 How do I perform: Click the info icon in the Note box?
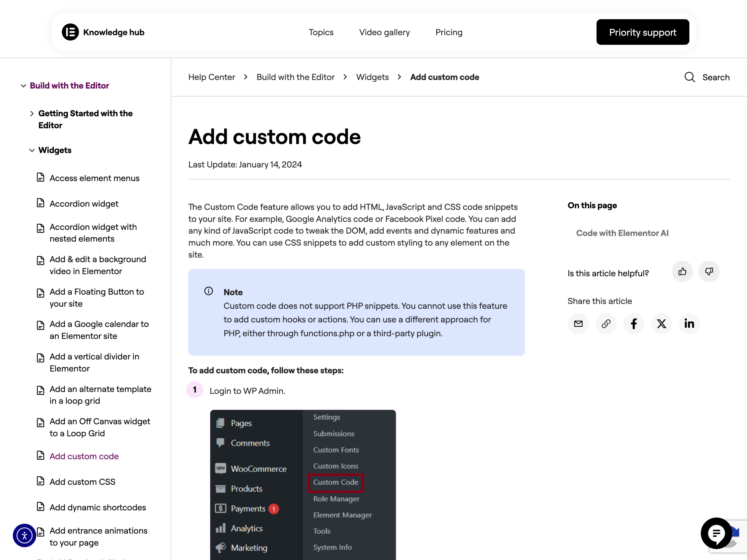(209, 291)
